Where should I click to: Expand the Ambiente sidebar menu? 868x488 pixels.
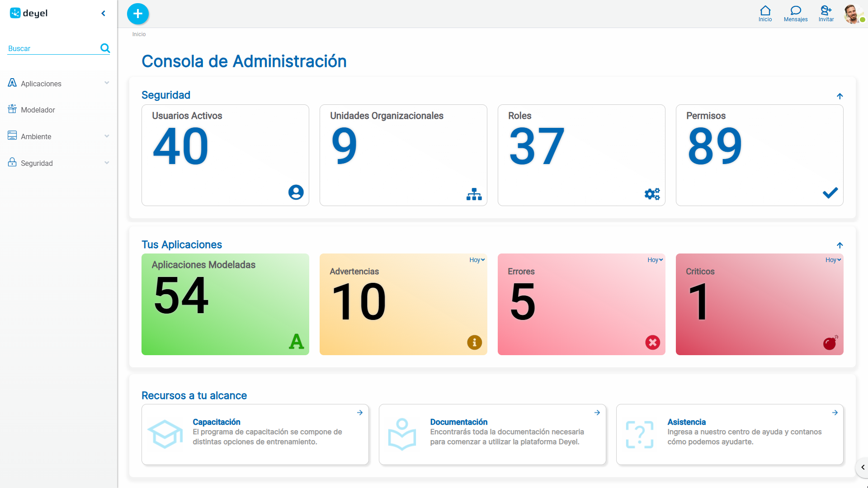[x=59, y=136]
